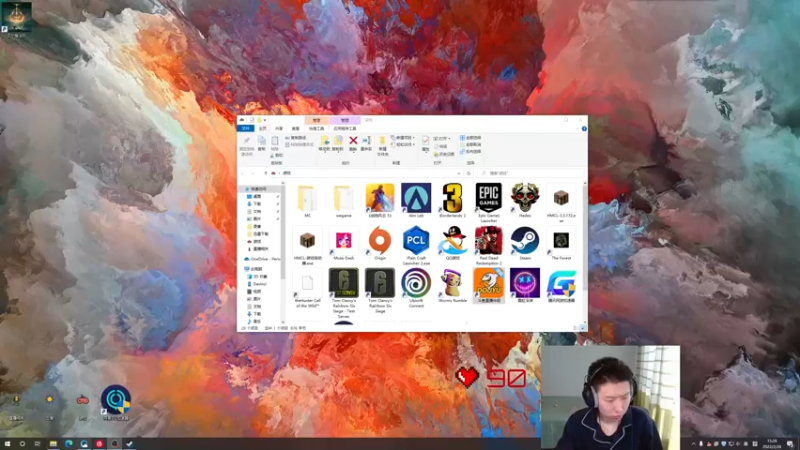
Task: Open the blue File tab
Action: coord(246,129)
